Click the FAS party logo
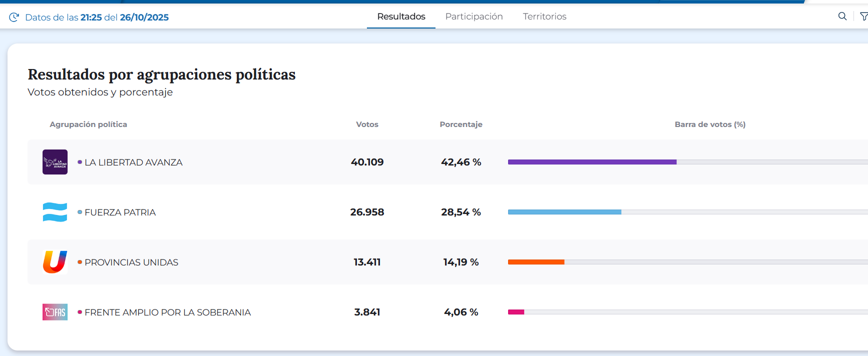This screenshot has height=356, width=868. point(55,312)
